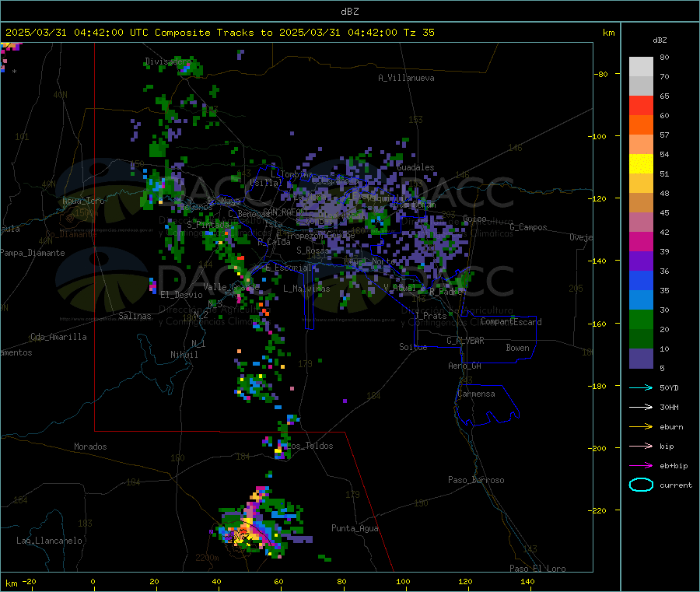Click the 100 km horizontal axis tick

[x=403, y=581]
